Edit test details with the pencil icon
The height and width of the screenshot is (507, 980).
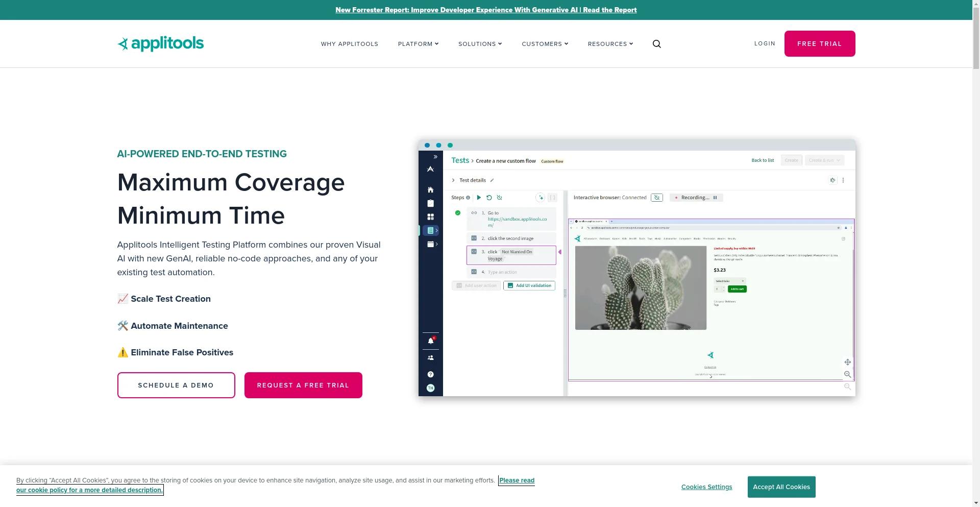click(492, 180)
